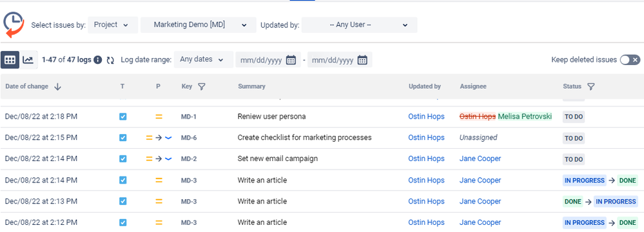The image size is (644, 232).
Task: Filter the Status column
Action: click(590, 86)
